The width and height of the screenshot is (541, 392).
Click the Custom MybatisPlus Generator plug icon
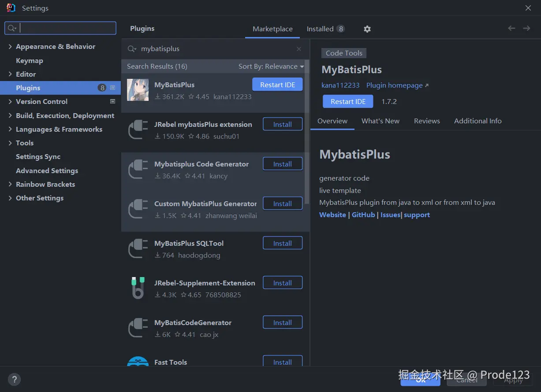pos(138,209)
